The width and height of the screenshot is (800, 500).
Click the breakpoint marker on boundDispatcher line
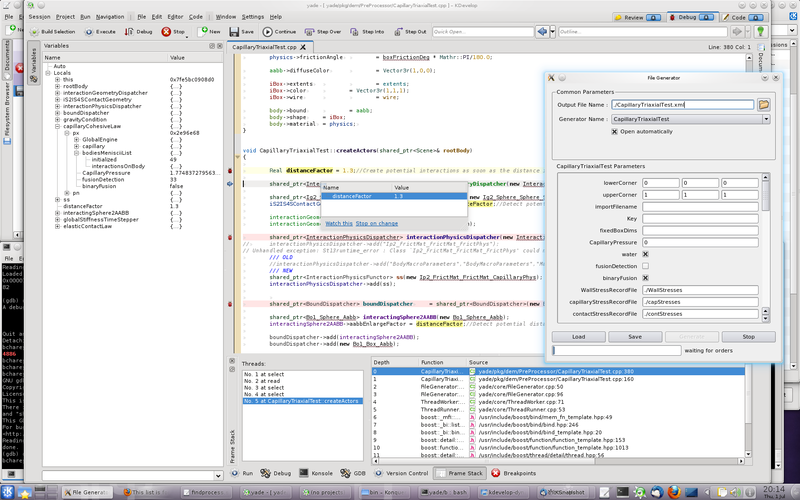pos(230,304)
